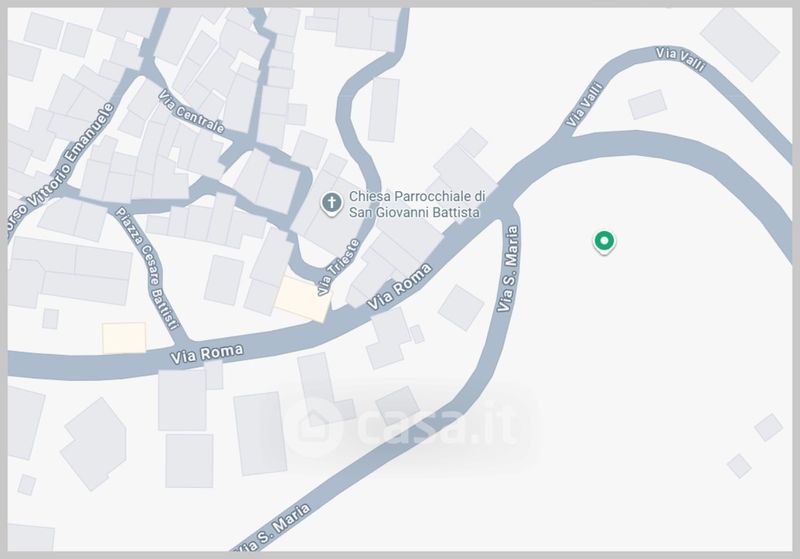Click the bottom Via S. Maria label
The width and height of the screenshot is (800, 559).
[x=273, y=529]
